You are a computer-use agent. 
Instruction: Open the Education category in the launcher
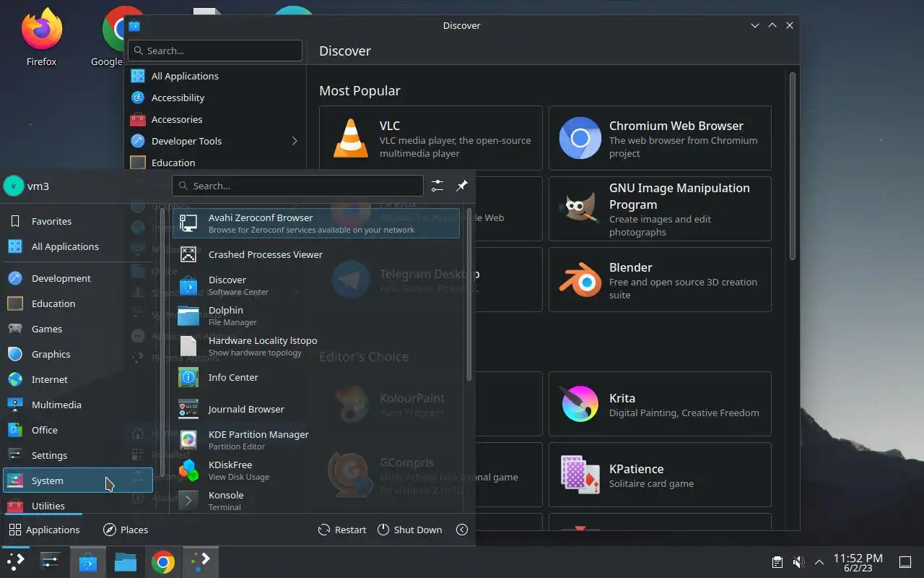coord(78,303)
